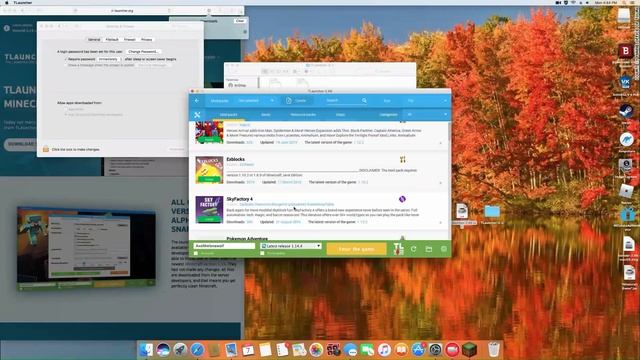Click the back arrow in TLauncher

tap(197, 100)
